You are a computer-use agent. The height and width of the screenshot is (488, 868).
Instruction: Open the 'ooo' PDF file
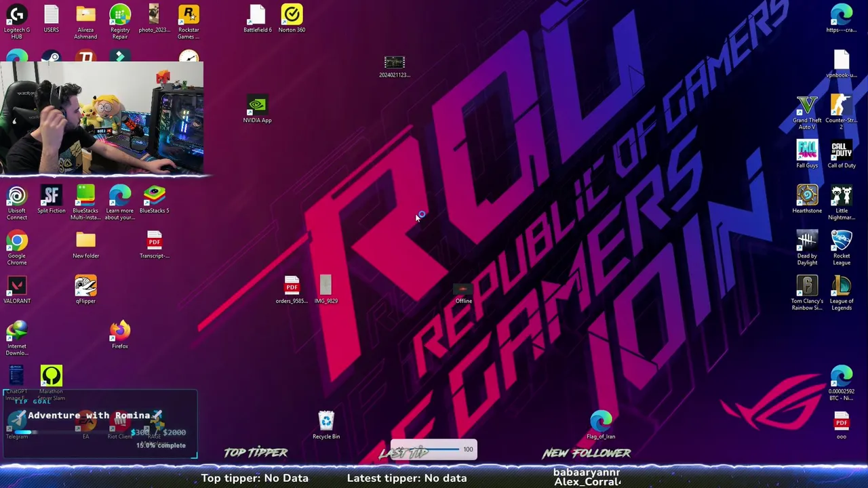[x=841, y=426]
